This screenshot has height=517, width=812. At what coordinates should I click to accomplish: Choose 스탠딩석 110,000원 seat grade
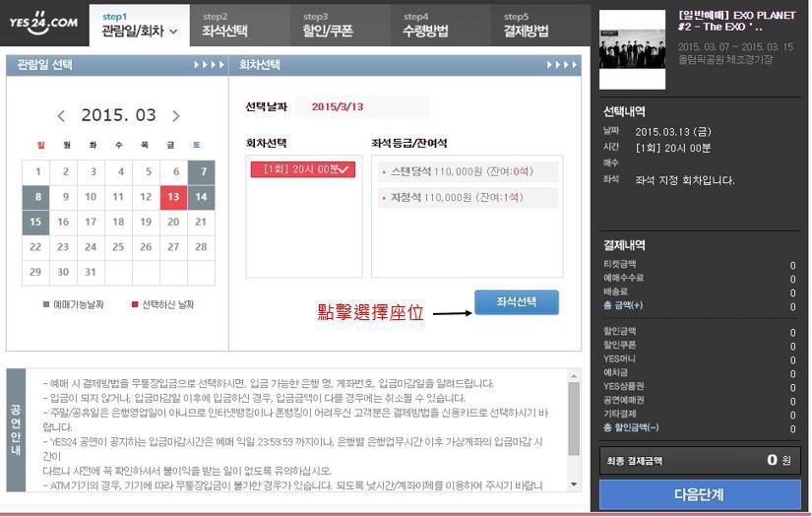(x=468, y=171)
